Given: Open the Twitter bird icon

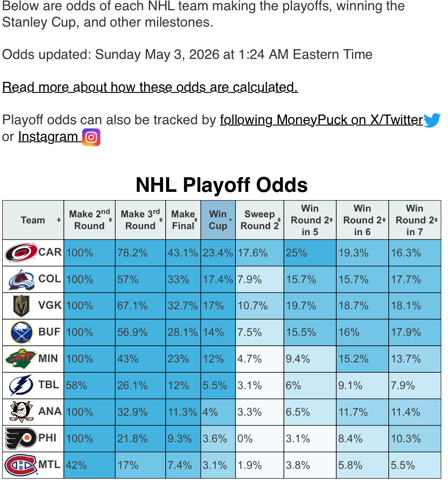Looking at the screenshot, I should click(x=432, y=120).
